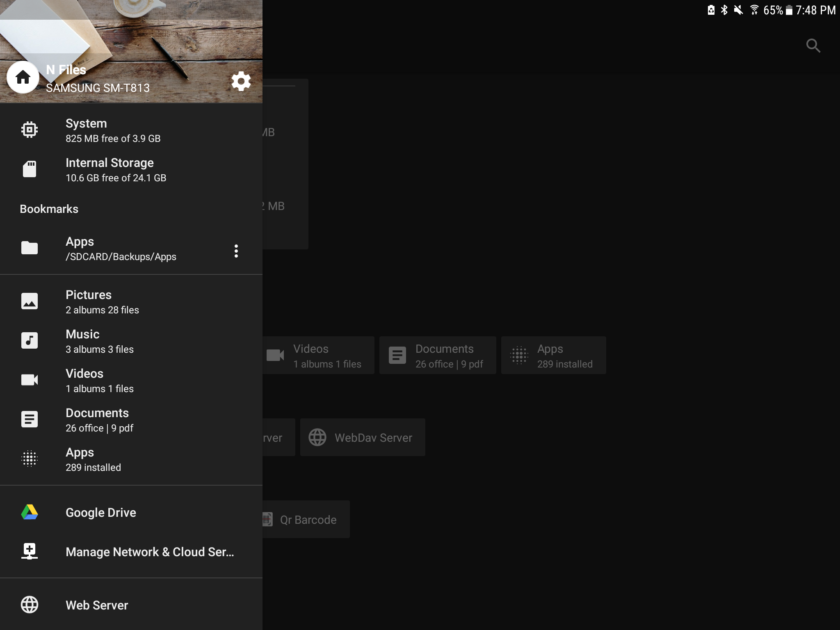Click the Google Drive logo icon
This screenshot has width=840, height=630.
tap(30, 512)
